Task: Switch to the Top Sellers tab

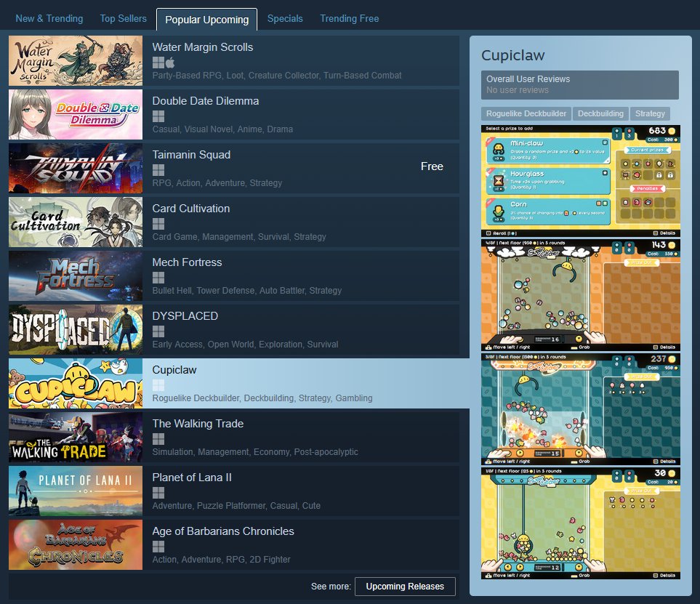Action: tap(124, 19)
